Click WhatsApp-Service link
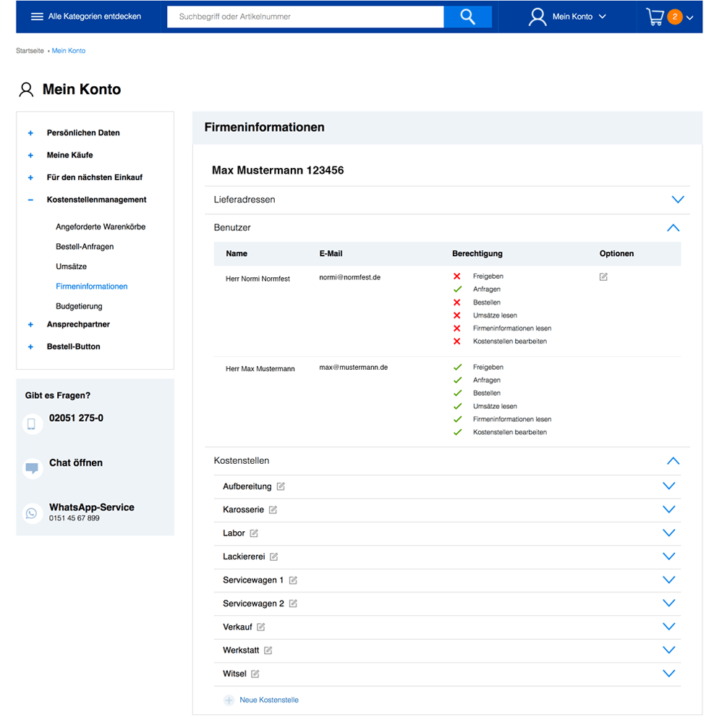The height and width of the screenshot is (728, 719). point(92,507)
